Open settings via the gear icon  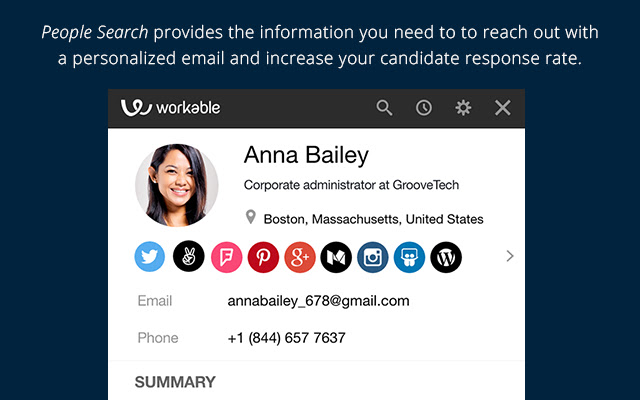463,108
